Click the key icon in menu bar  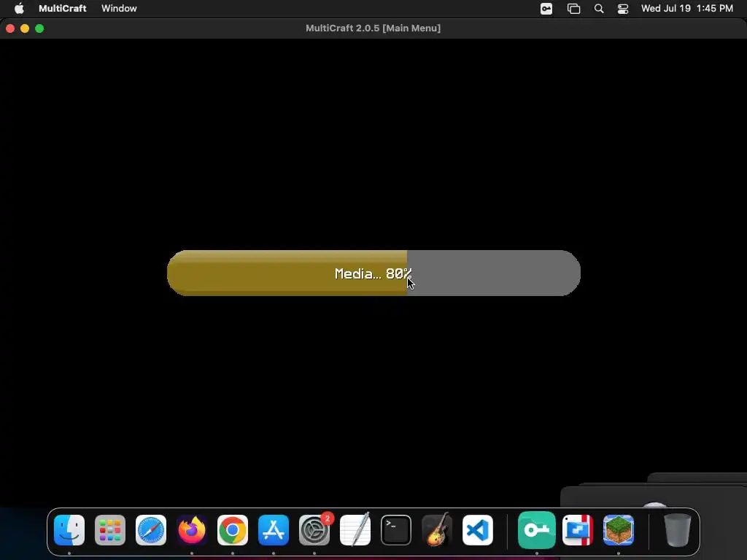[x=546, y=9]
